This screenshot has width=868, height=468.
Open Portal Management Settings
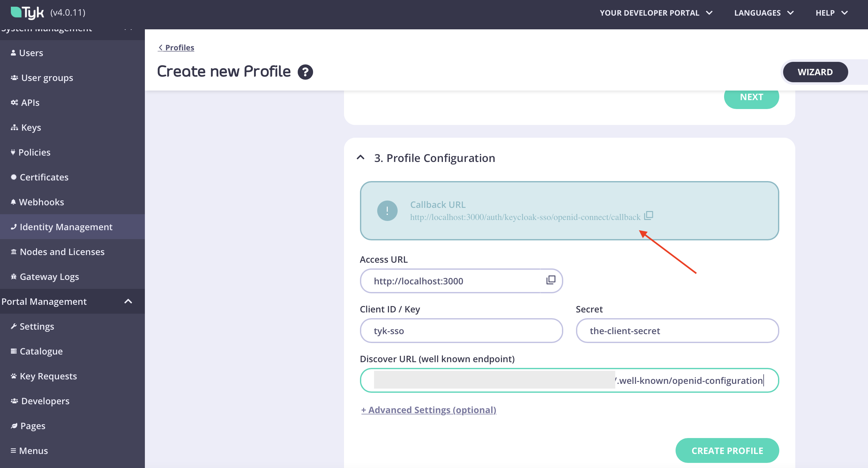pyautogui.click(x=37, y=326)
